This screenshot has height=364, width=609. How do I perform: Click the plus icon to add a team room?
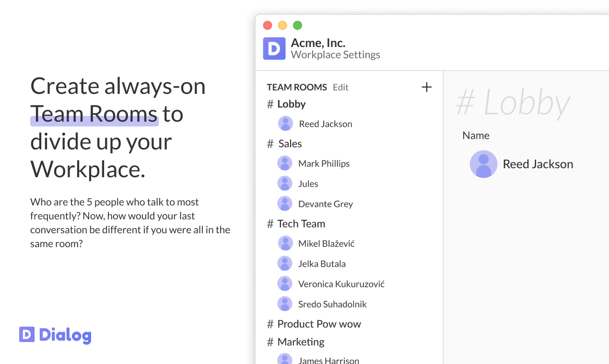[x=426, y=87]
